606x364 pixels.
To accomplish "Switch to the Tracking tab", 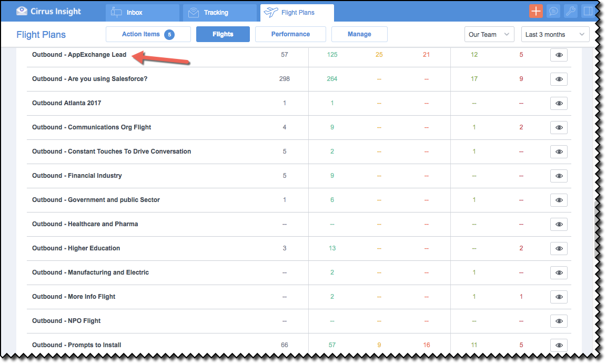I will 219,13.
